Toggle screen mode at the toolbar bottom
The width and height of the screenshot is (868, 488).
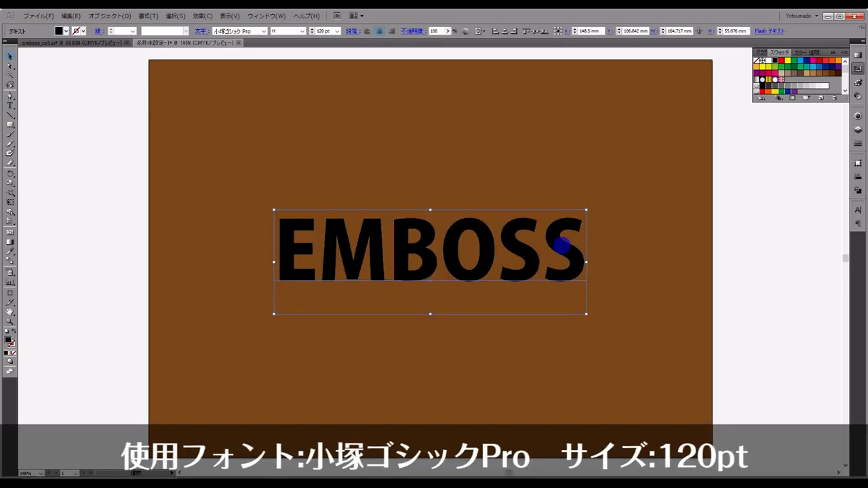click(x=10, y=371)
